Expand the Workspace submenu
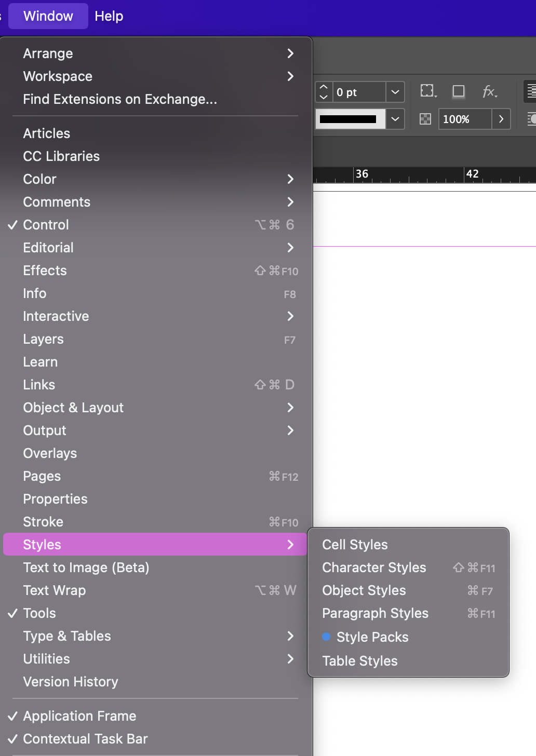This screenshot has width=536, height=756. (x=156, y=76)
